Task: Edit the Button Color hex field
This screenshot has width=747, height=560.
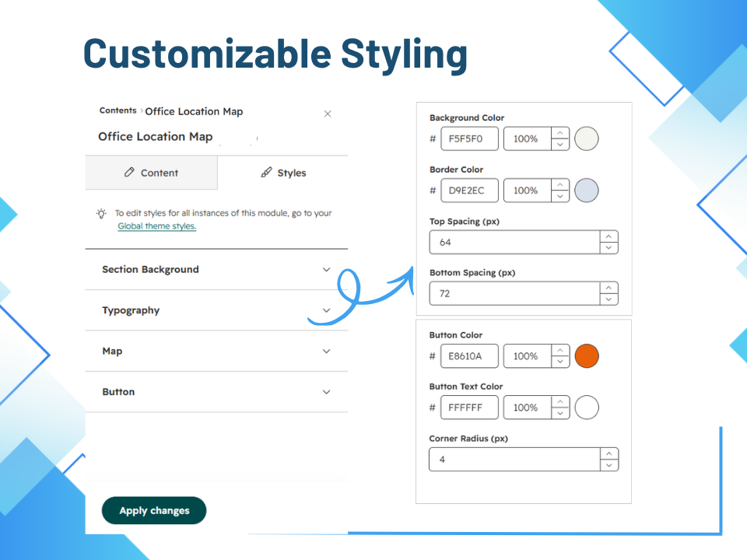Action: [x=469, y=355]
